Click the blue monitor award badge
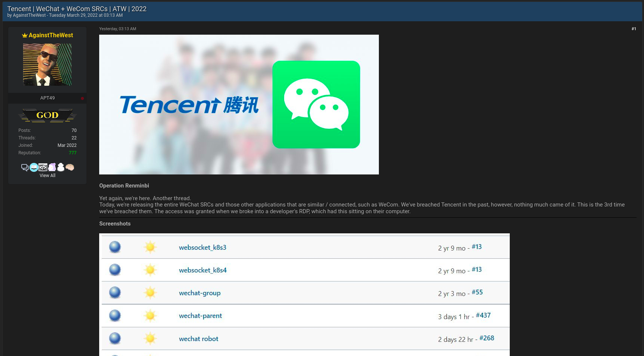Image resolution: width=644 pixels, height=356 pixels. point(34,167)
